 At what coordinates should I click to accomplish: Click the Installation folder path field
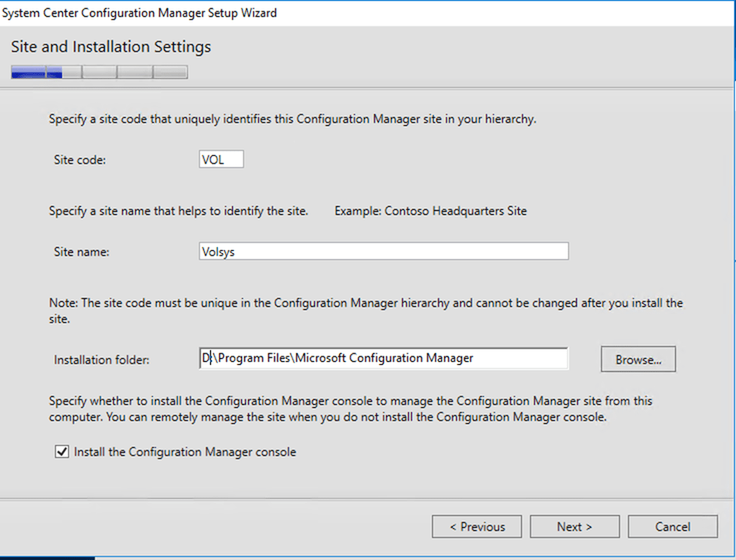coord(383,358)
